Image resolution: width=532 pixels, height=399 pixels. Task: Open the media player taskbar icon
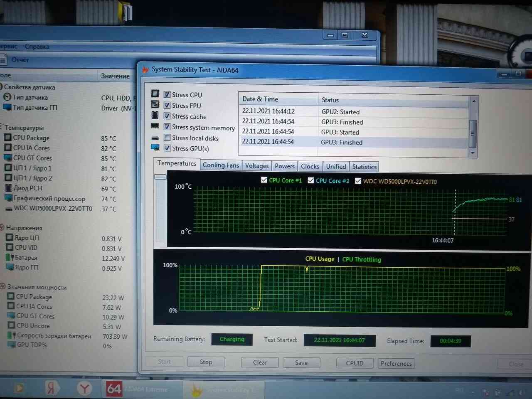(x=19, y=388)
